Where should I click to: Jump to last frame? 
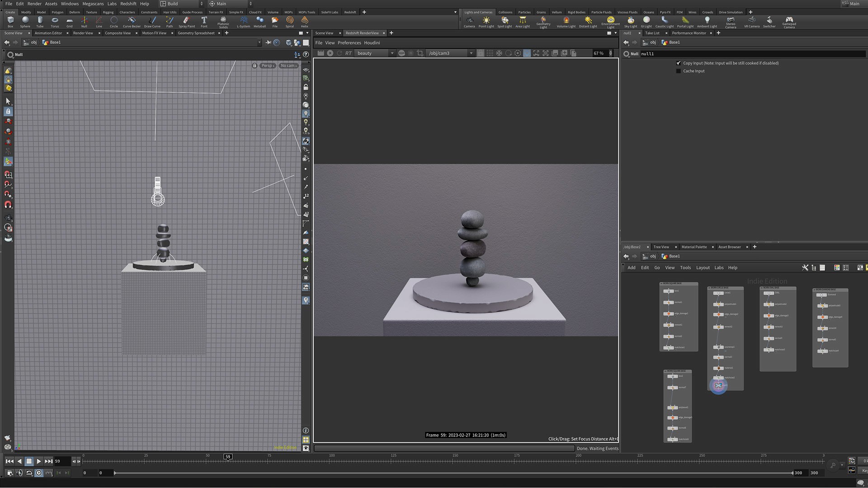pos(48,461)
